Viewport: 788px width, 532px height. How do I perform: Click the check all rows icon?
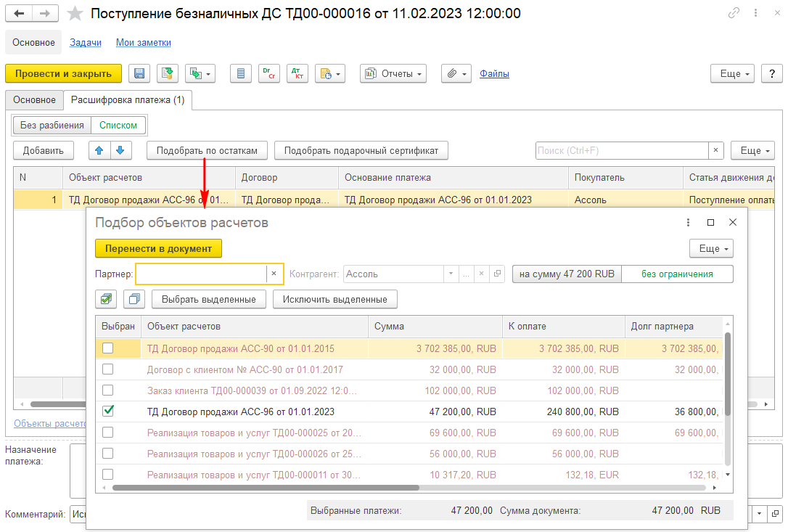(x=106, y=299)
